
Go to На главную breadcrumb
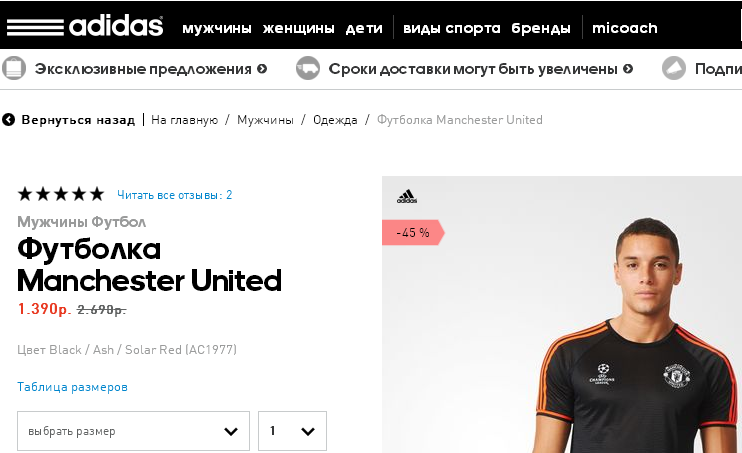pyautogui.click(x=185, y=120)
